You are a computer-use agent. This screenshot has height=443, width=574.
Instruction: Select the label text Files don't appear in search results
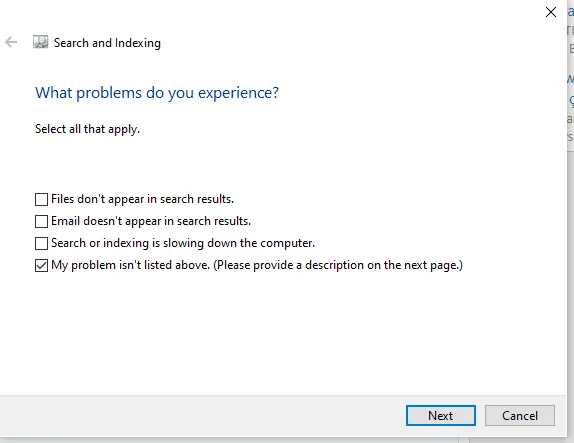pos(142,199)
